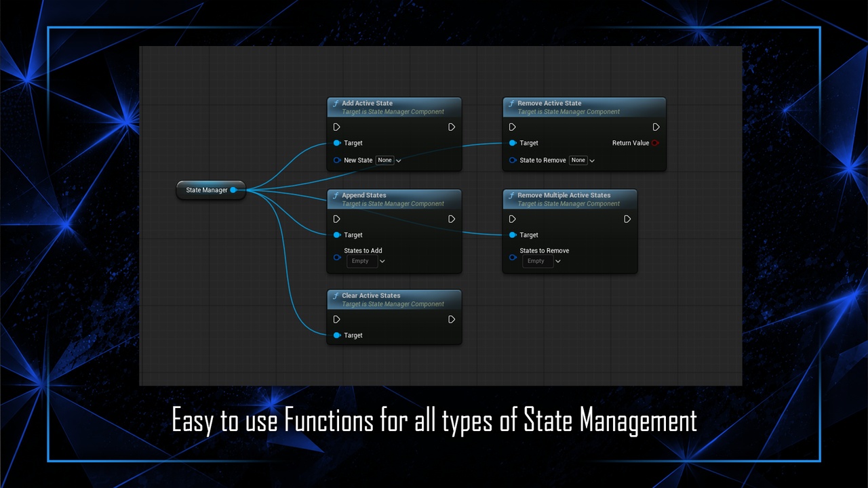Click Return Value boolean output pin
This screenshot has height=488, width=868.
(x=655, y=143)
